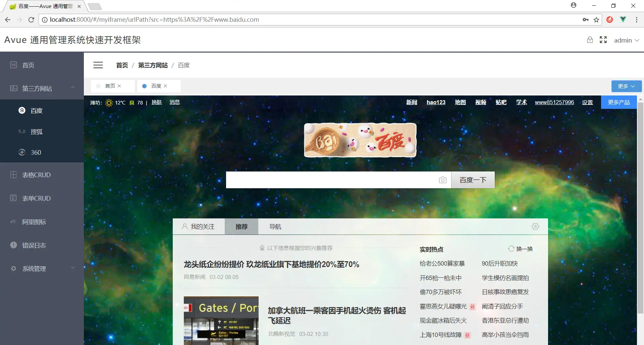Open the hao123 link
The height and width of the screenshot is (345, 644).
(436, 102)
